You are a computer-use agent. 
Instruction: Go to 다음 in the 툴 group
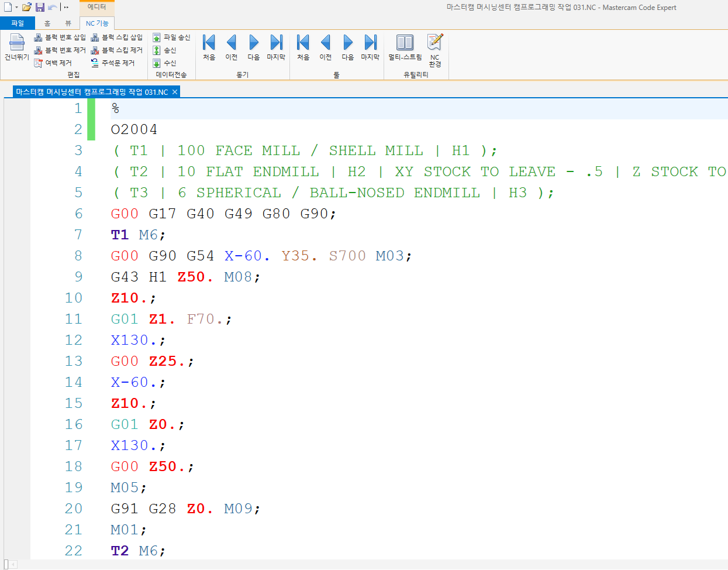point(348,47)
